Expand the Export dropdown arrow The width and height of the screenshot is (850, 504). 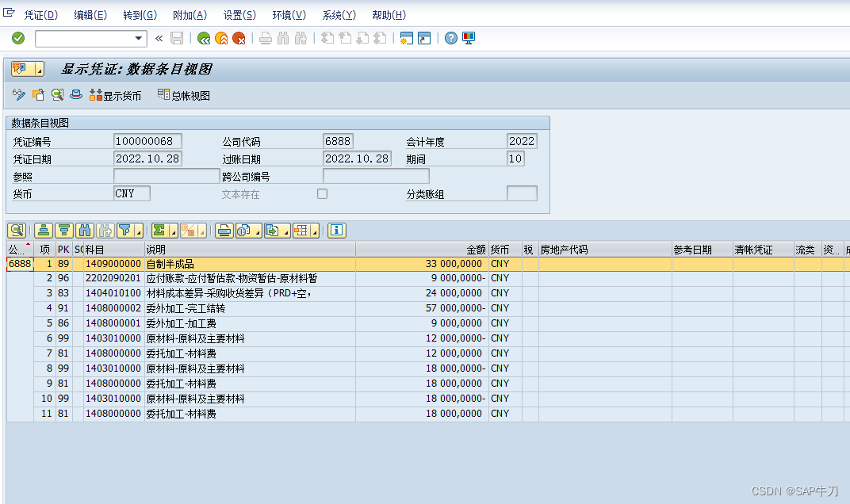[286, 231]
